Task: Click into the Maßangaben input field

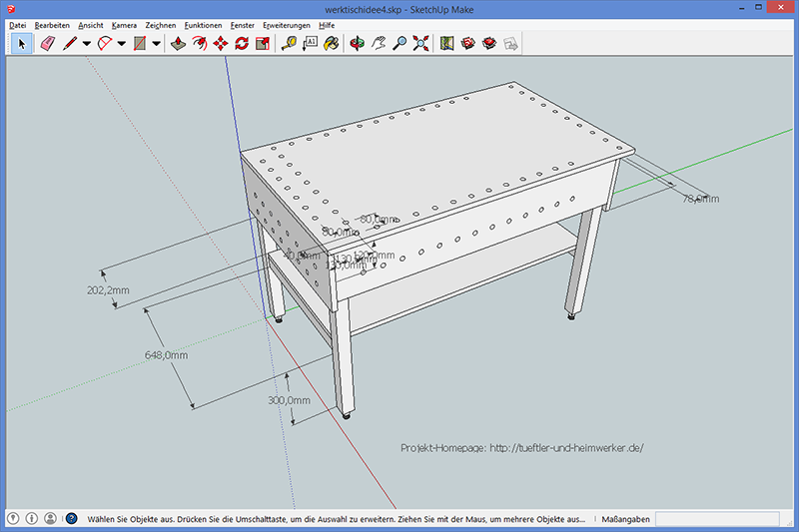Action: (717, 519)
